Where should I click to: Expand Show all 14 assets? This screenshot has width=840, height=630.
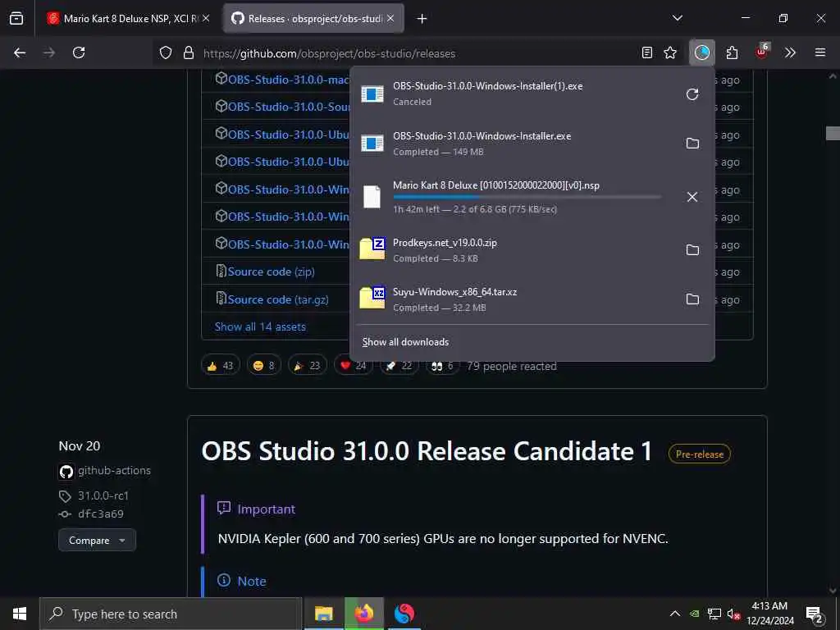pos(260,326)
